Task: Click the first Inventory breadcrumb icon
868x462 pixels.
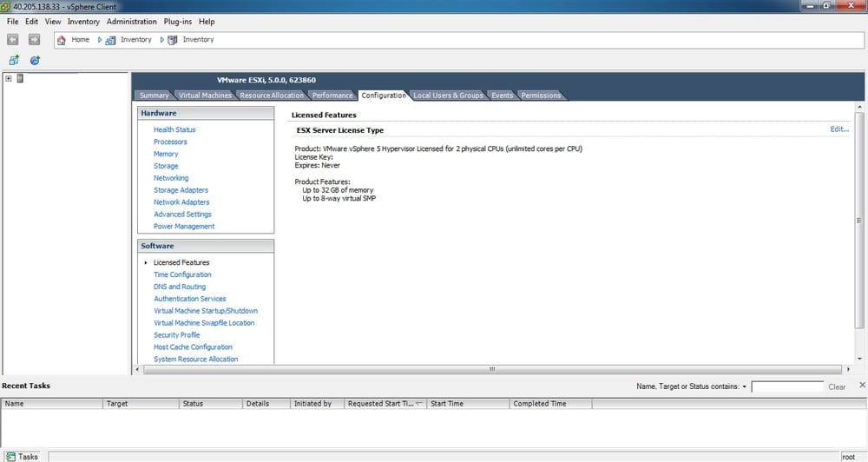Action: 111,40
